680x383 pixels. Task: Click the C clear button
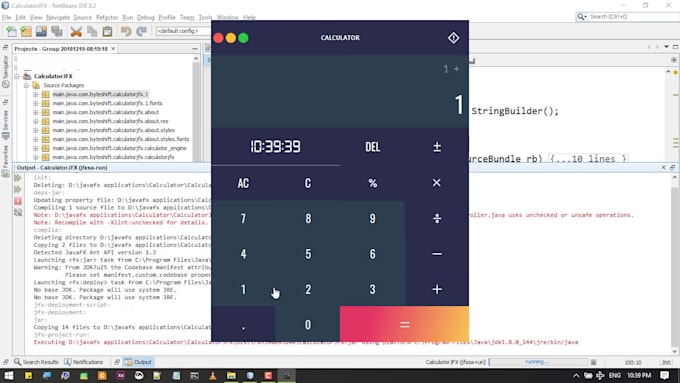pyautogui.click(x=308, y=183)
